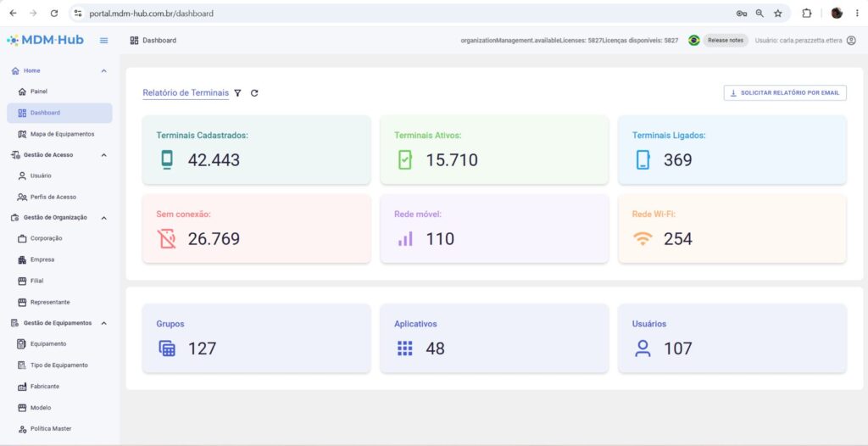Collapse the Gestão de Equipamentos section
This screenshot has height=446, width=868.
pyautogui.click(x=103, y=323)
